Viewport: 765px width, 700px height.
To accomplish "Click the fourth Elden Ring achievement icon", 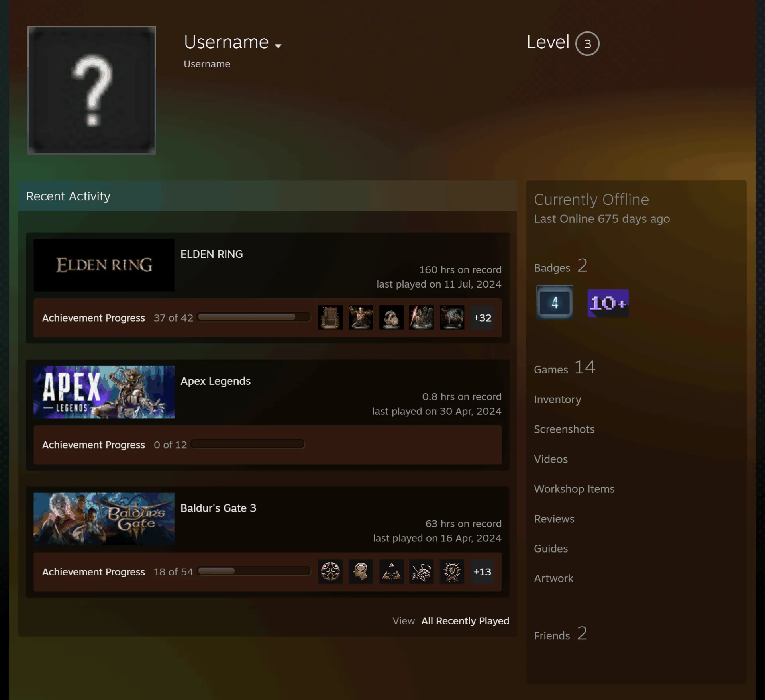I will (x=422, y=318).
